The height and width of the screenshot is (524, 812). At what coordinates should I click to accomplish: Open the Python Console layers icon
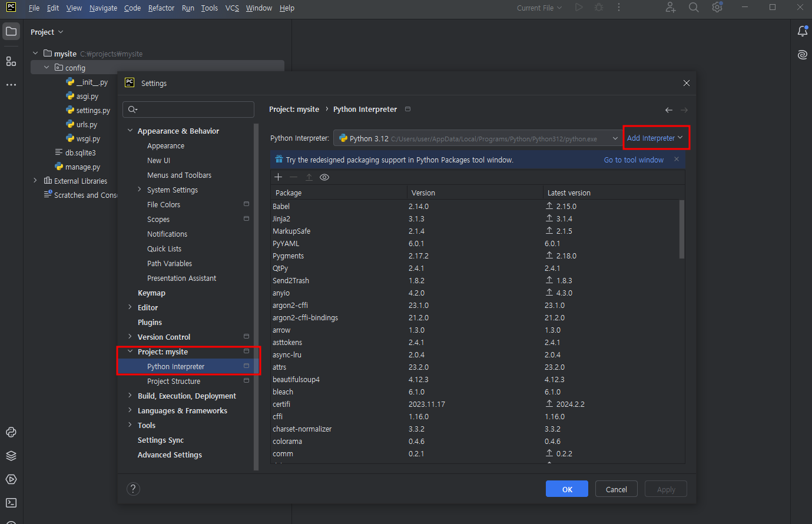pos(11,456)
